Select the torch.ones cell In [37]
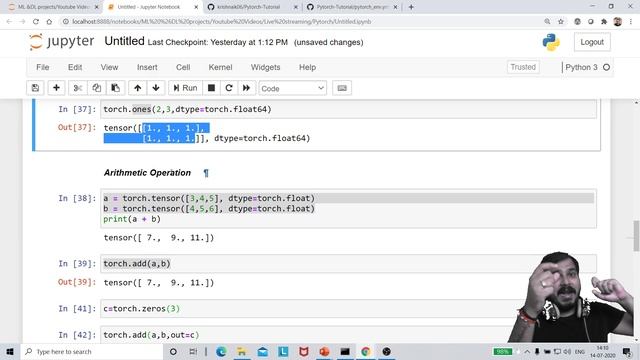Screen dimensions: 640x360 click(x=348, y=109)
